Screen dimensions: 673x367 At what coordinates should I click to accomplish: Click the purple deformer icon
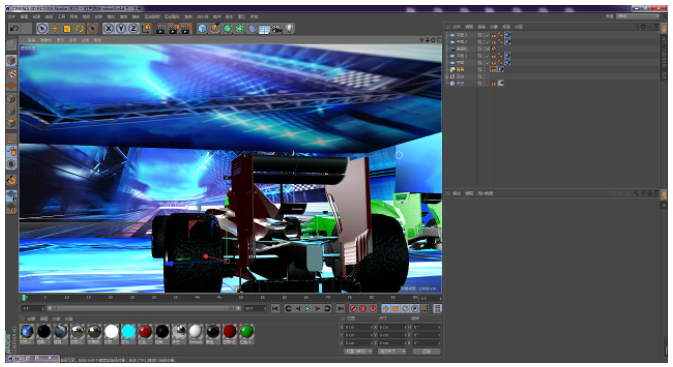pos(252,29)
